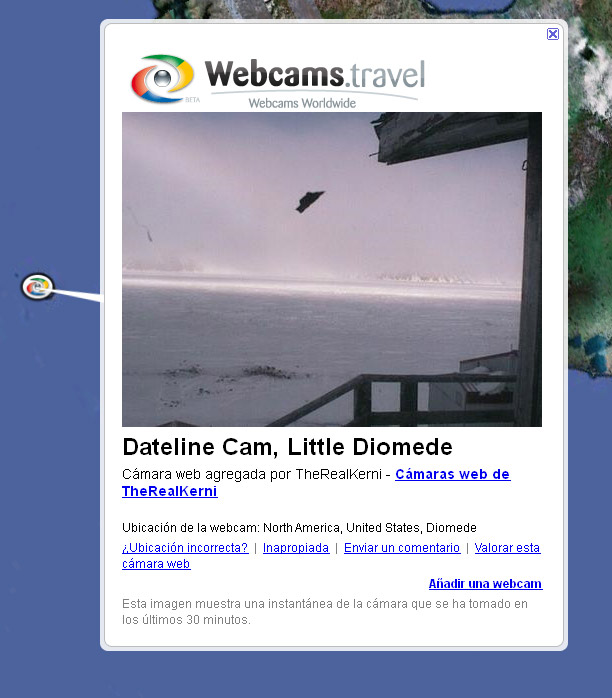Click the Webcams.travel eye logo
The height and width of the screenshot is (698, 612).
pyautogui.click(x=163, y=78)
